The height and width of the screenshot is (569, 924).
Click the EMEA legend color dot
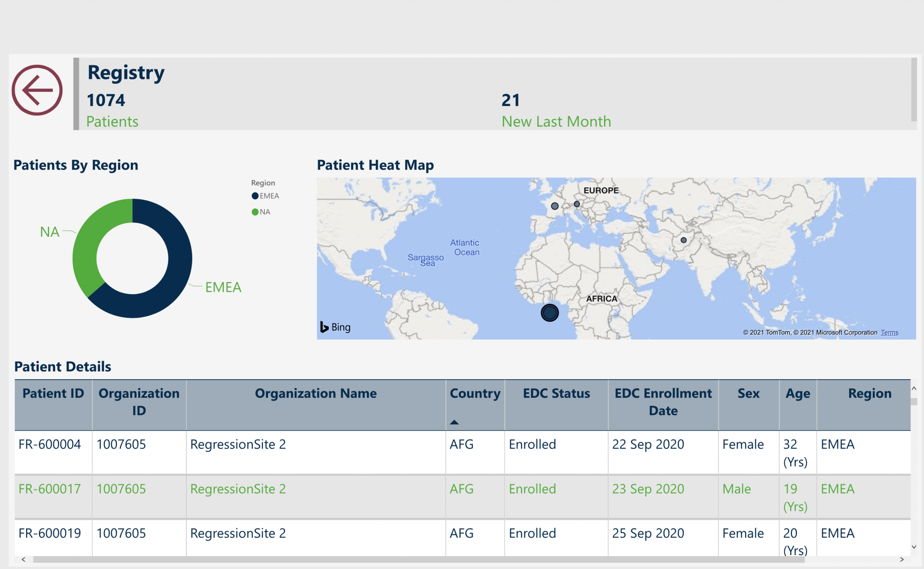click(254, 196)
